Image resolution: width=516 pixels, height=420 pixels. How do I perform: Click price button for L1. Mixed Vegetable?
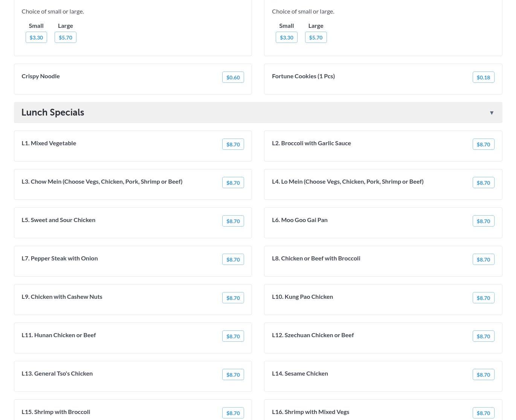click(233, 144)
